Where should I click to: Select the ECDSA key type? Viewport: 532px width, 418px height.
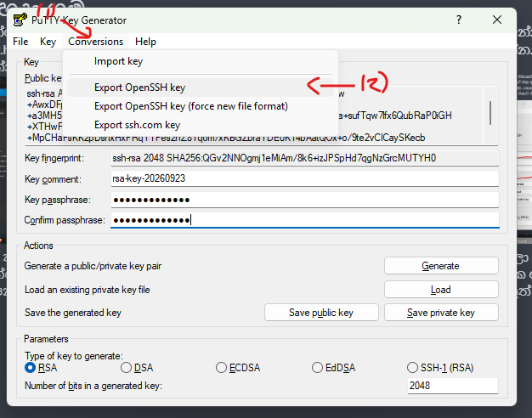(x=238, y=368)
